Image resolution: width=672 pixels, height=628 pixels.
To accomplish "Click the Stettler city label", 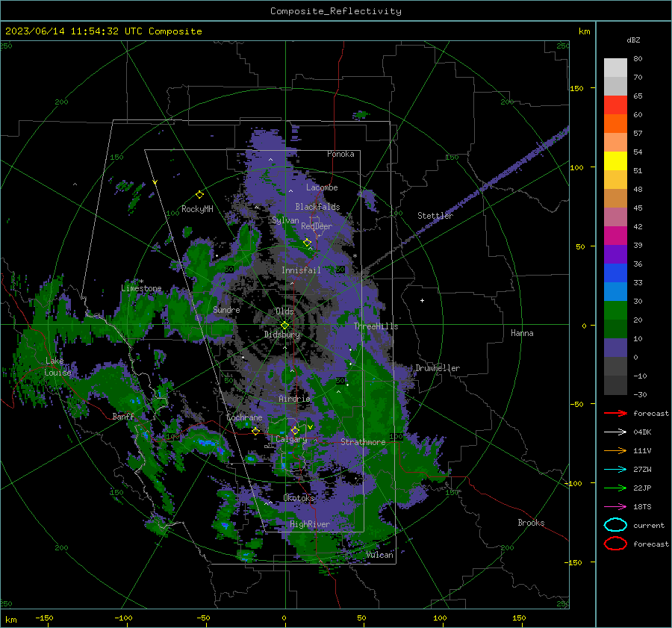I will point(435,216).
